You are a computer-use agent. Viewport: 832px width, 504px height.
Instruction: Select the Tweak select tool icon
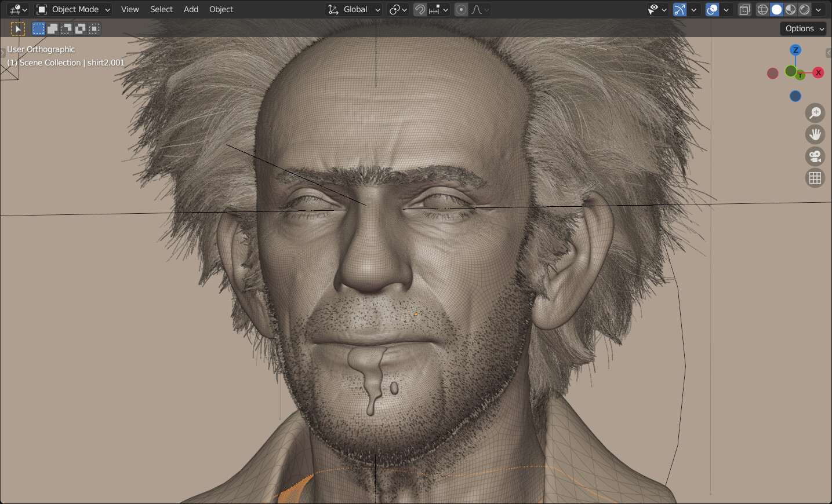(x=18, y=28)
